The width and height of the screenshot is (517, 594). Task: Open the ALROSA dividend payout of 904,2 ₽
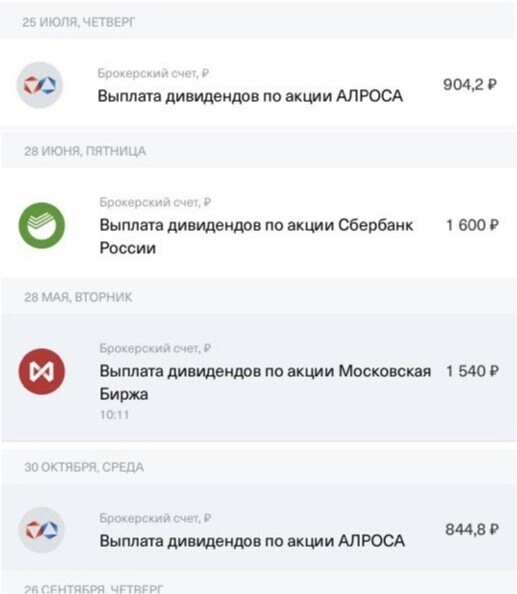258,84
